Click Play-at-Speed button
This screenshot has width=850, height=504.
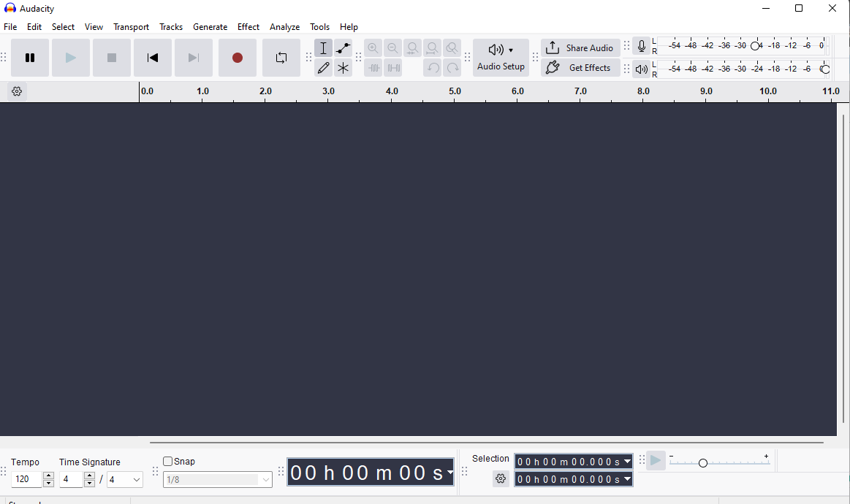tap(656, 461)
